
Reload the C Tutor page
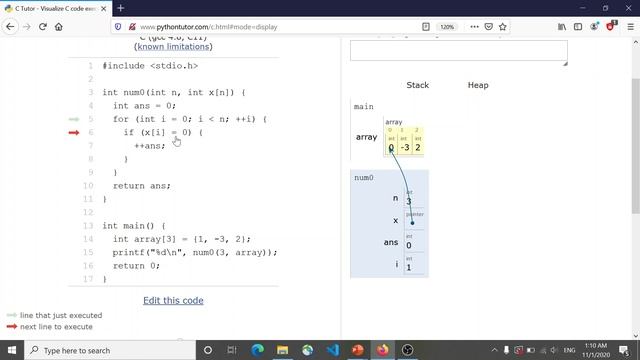coord(43,27)
